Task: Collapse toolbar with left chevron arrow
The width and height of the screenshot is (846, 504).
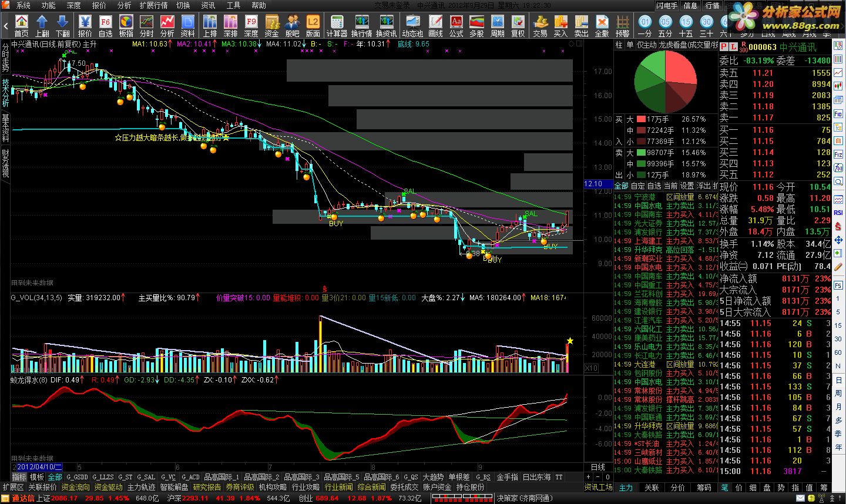Action: (6, 26)
